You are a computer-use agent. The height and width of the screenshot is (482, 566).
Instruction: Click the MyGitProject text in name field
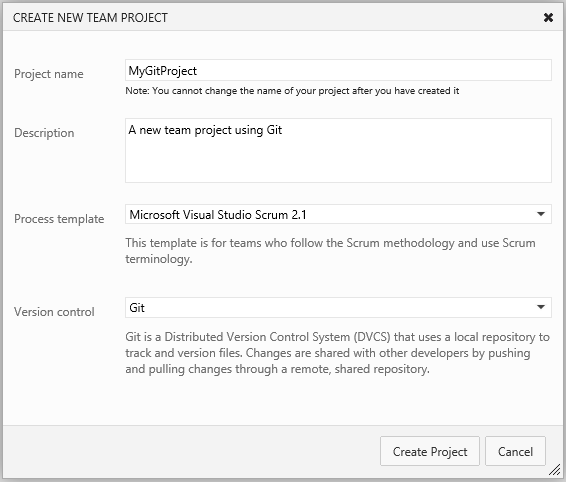click(x=163, y=71)
